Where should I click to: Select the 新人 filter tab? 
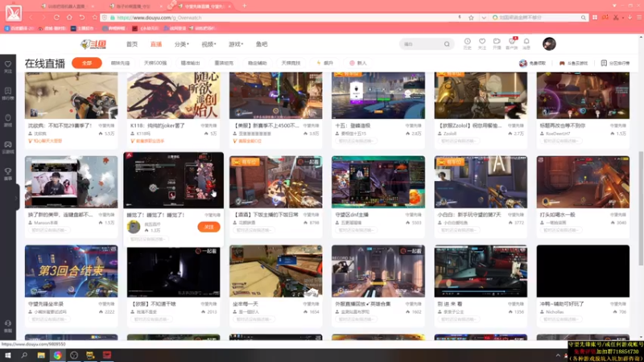click(357, 63)
